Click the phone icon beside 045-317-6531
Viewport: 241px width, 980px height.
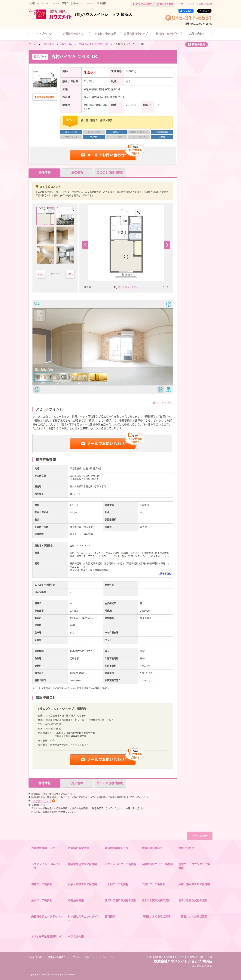pyautogui.click(x=168, y=18)
